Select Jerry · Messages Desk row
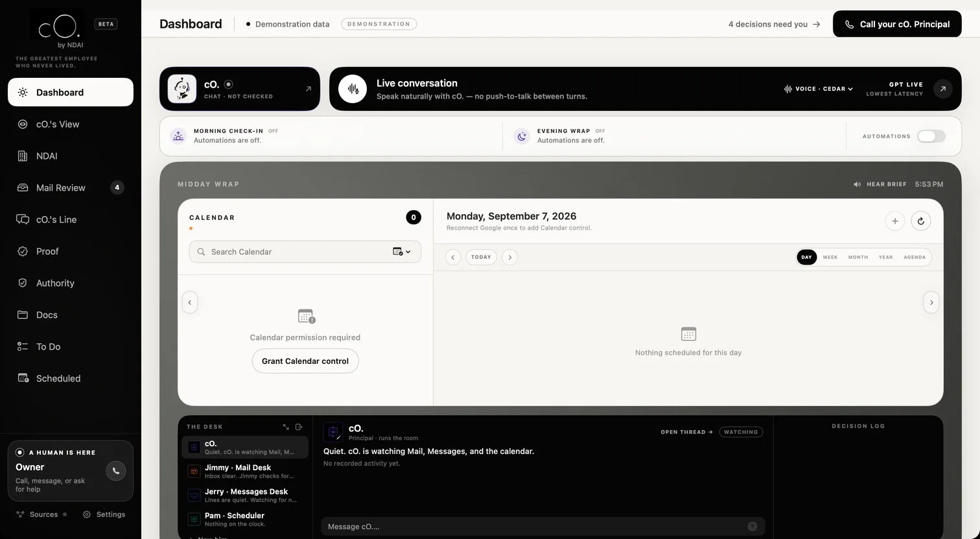Screen dimensions: 980x539 [245, 496]
